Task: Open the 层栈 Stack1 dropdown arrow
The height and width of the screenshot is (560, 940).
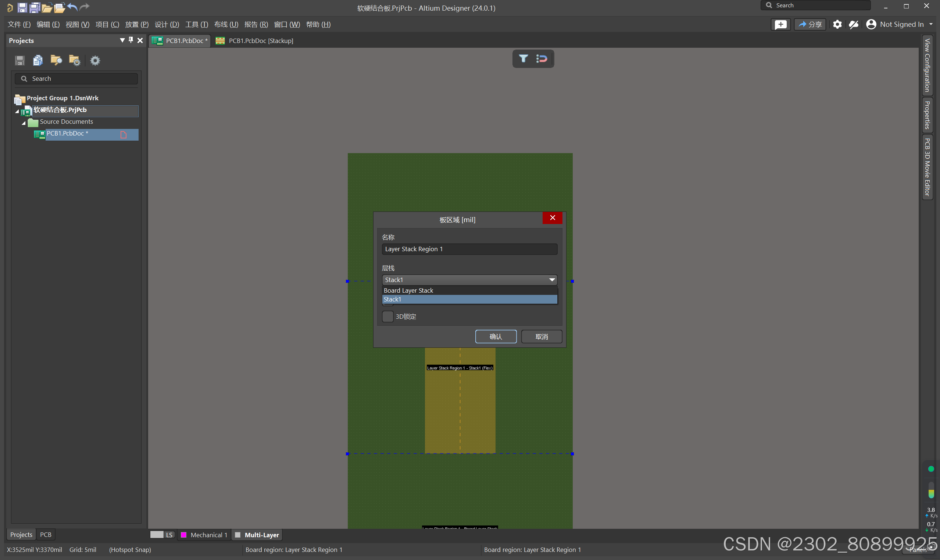Action: click(x=551, y=279)
